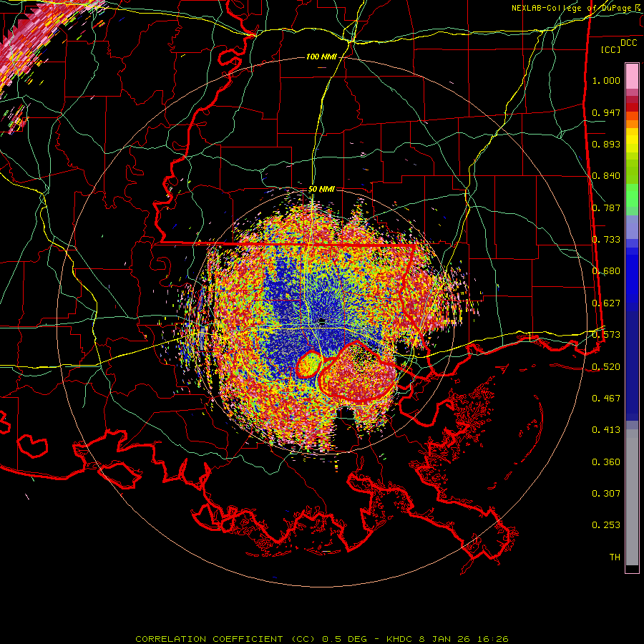Select the 0.947 legend value

[606, 112]
